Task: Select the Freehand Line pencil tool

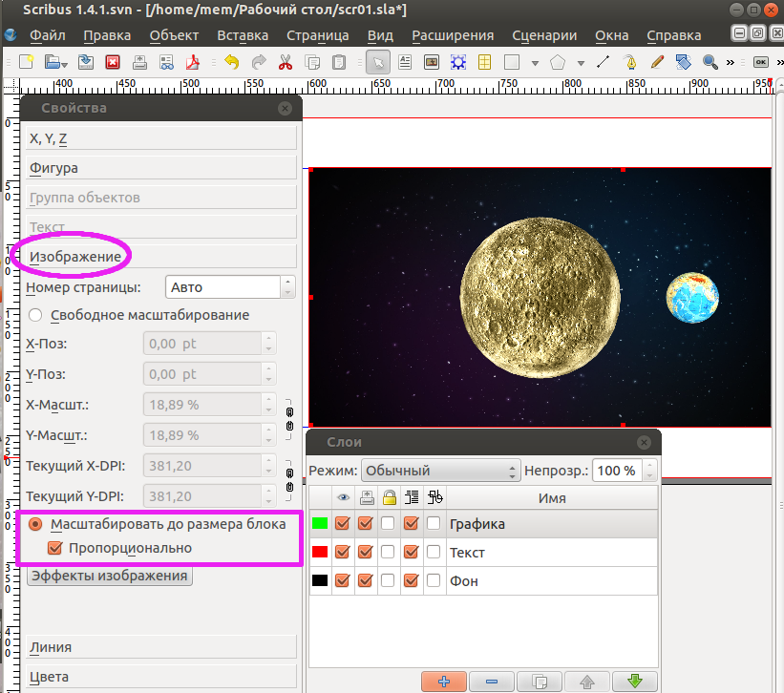Action: 657,62
